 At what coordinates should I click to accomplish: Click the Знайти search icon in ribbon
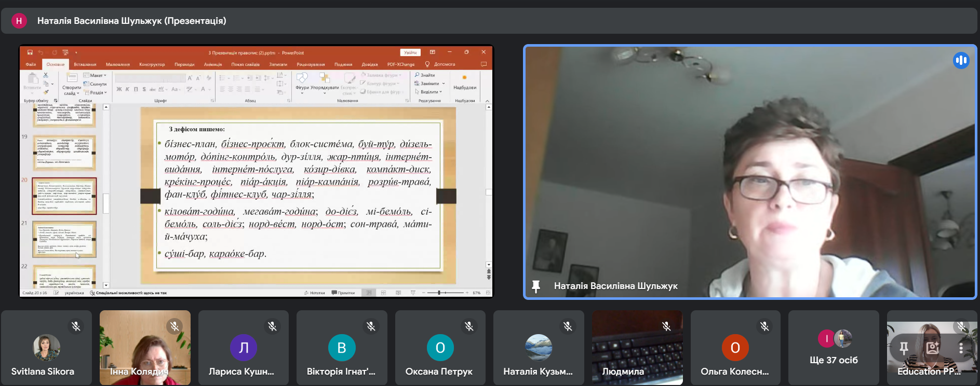[417, 75]
